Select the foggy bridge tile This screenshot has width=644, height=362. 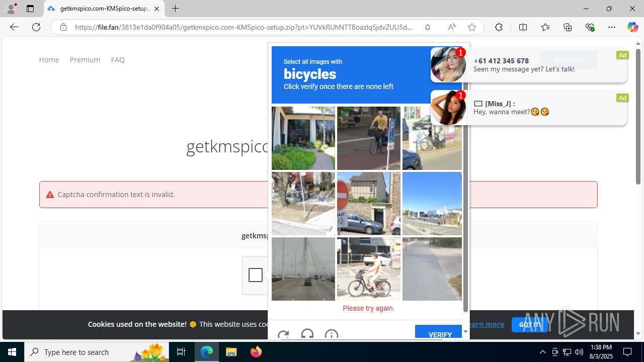tap(303, 269)
